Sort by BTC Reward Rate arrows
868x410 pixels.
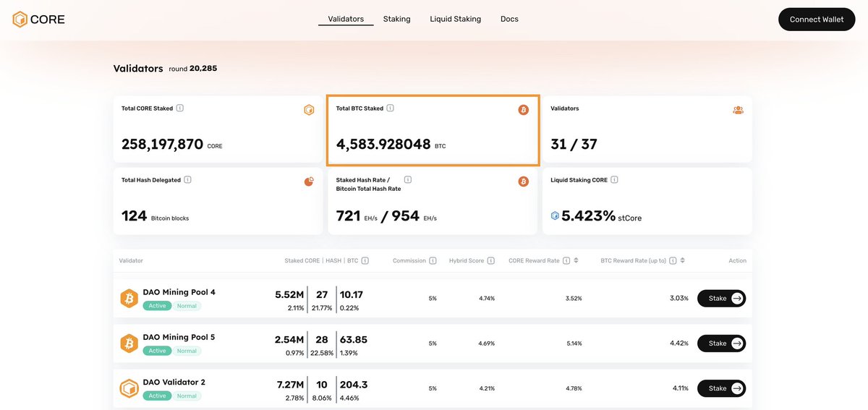682,261
